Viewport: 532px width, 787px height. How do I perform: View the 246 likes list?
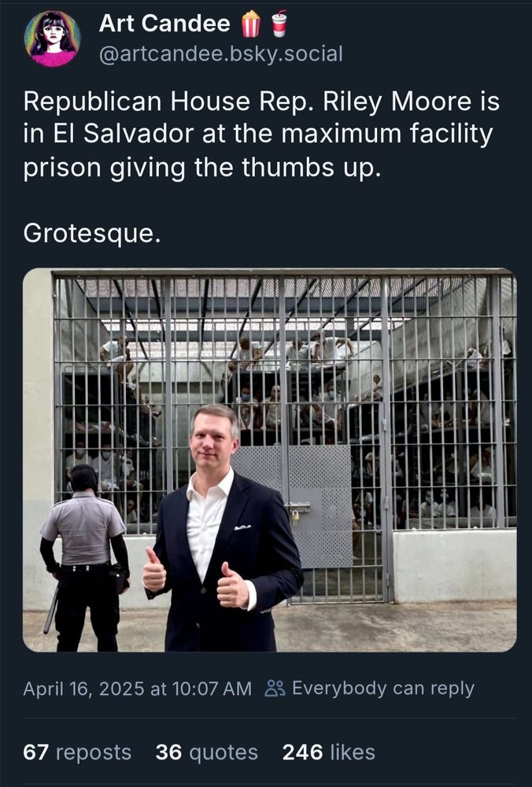[x=329, y=752]
